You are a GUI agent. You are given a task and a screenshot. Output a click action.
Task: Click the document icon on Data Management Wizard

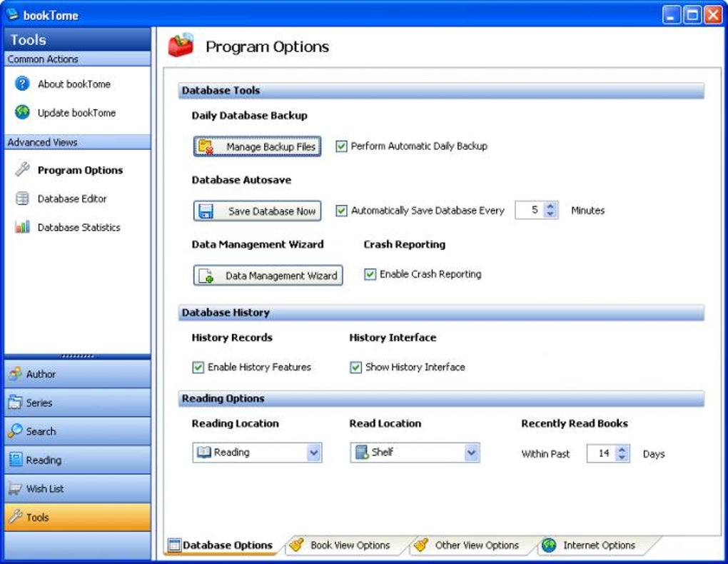(x=206, y=276)
